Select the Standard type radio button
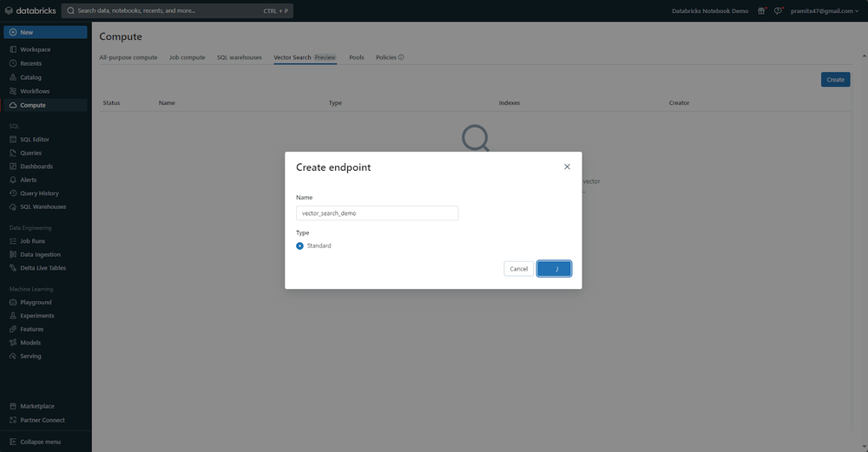868x452 pixels. (299, 246)
